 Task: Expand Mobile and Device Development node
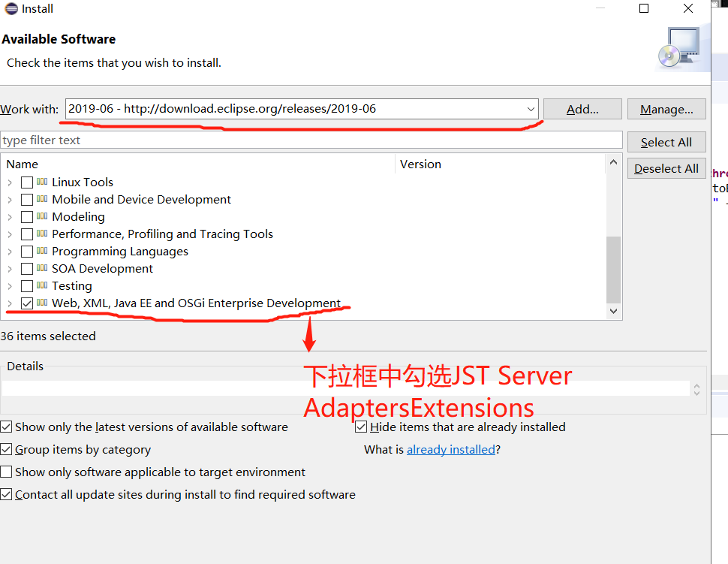click(x=10, y=200)
